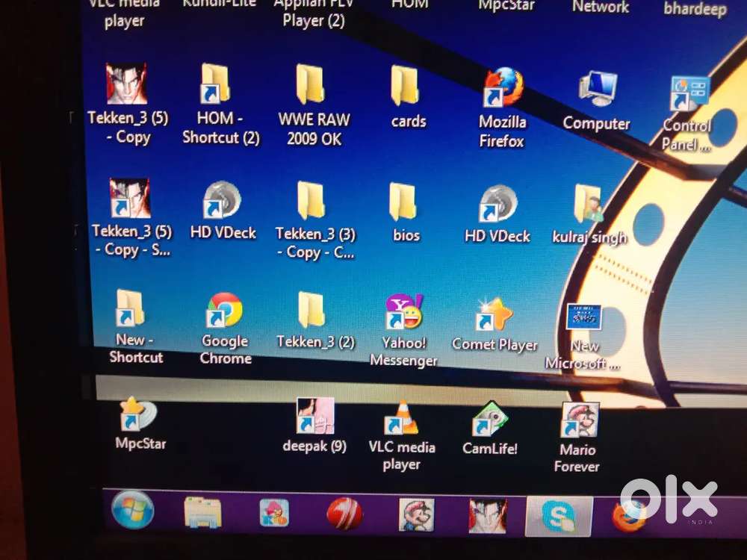
Task: Open the WWE RAW 2009 OK folder
Action: [x=312, y=90]
